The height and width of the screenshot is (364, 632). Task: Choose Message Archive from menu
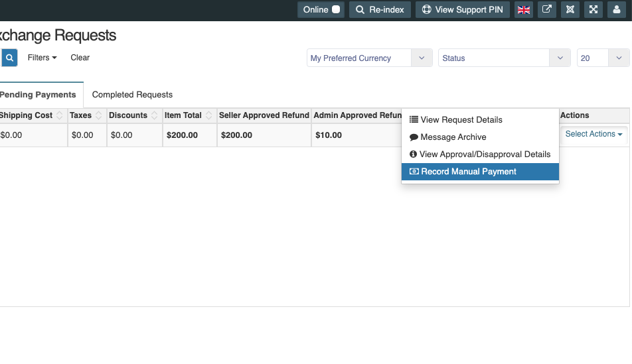(480, 137)
